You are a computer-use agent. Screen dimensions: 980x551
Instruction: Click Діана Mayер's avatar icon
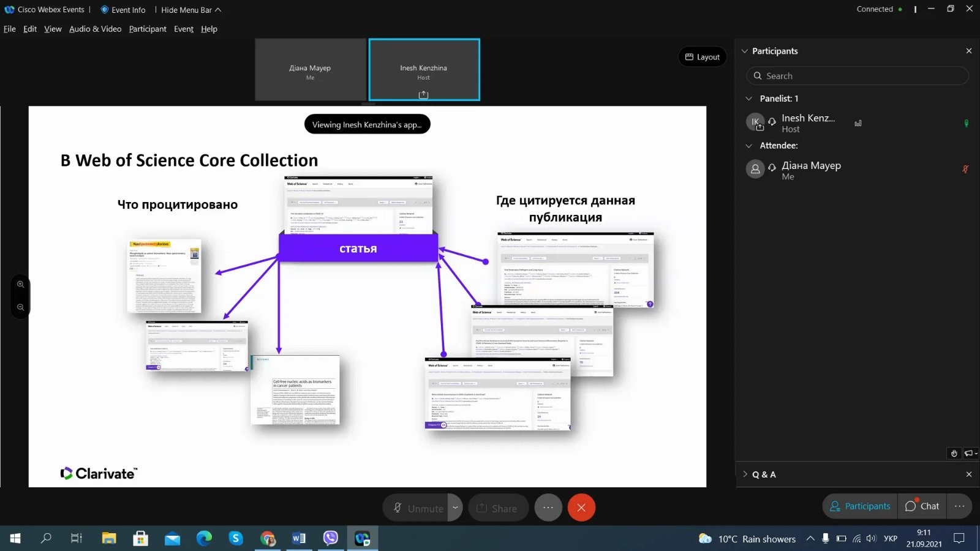pyautogui.click(x=755, y=169)
